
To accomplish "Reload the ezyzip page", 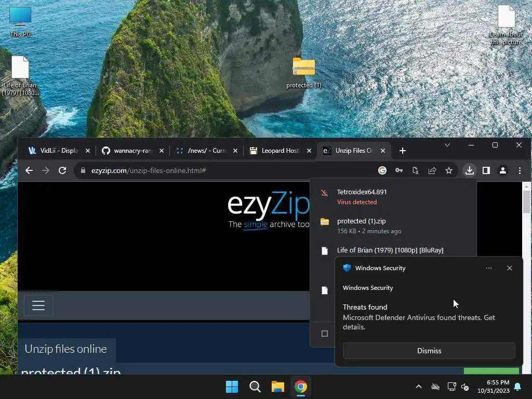I will pos(62,170).
